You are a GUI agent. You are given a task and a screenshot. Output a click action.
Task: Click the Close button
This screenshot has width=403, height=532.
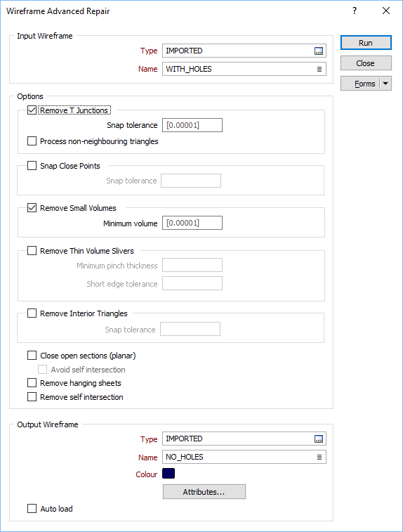point(366,63)
